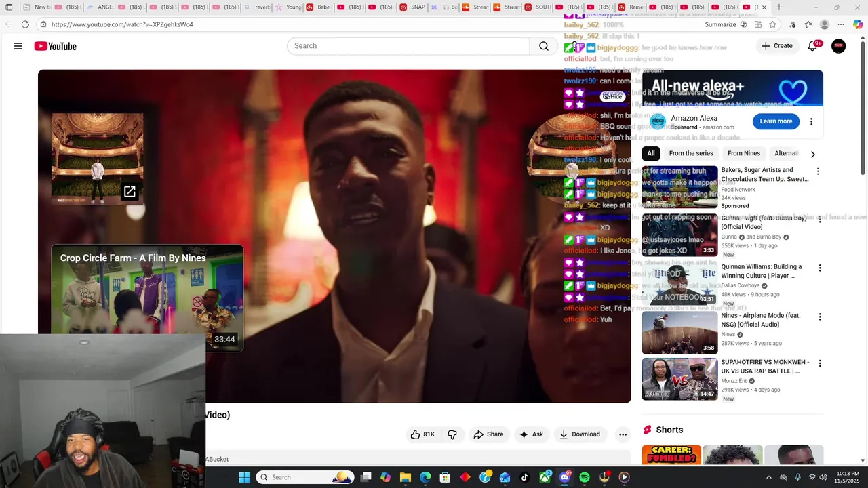Screen dimensions: 868x488
Task: Click the Create button
Action: (777, 46)
